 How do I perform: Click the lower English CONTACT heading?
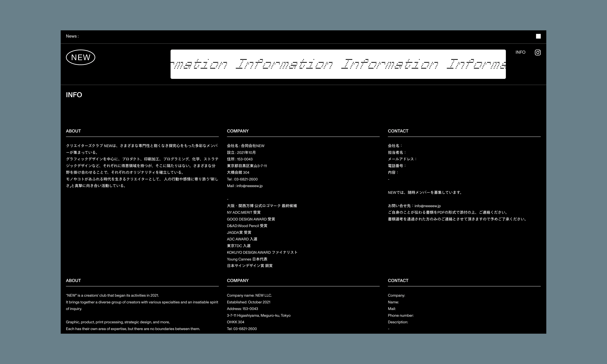(398, 281)
